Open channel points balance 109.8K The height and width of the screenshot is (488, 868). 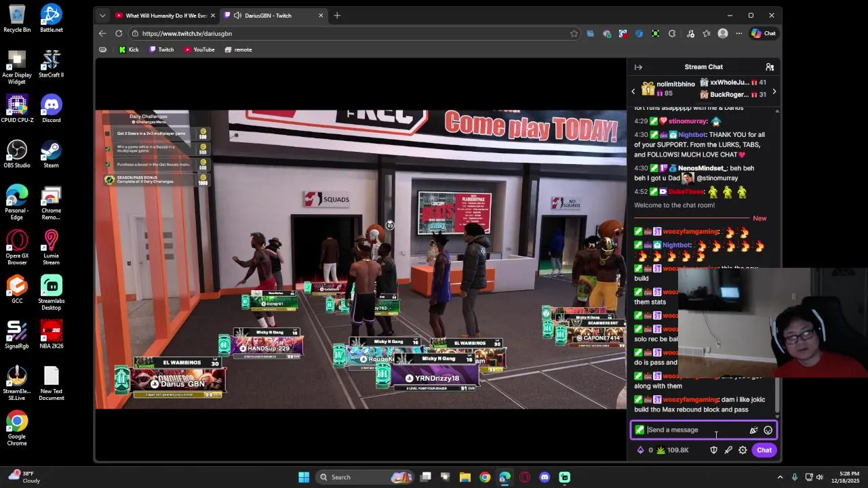(673, 450)
